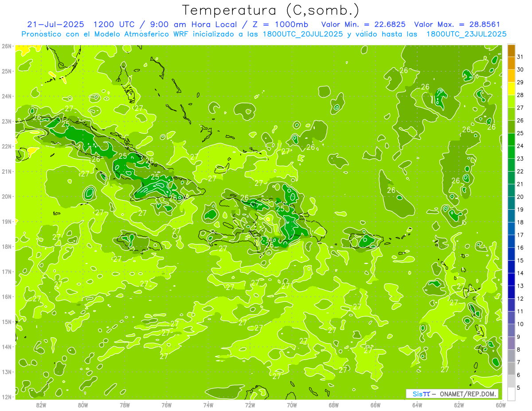Click the orange-brown band above 31 in the color scale

pyautogui.click(x=511, y=51)
